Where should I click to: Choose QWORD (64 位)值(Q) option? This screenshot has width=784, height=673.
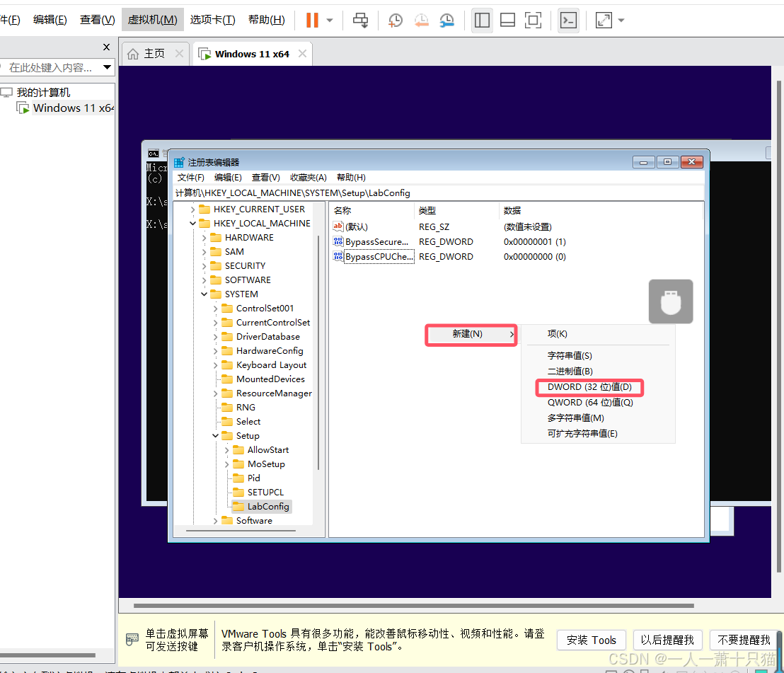590,403
